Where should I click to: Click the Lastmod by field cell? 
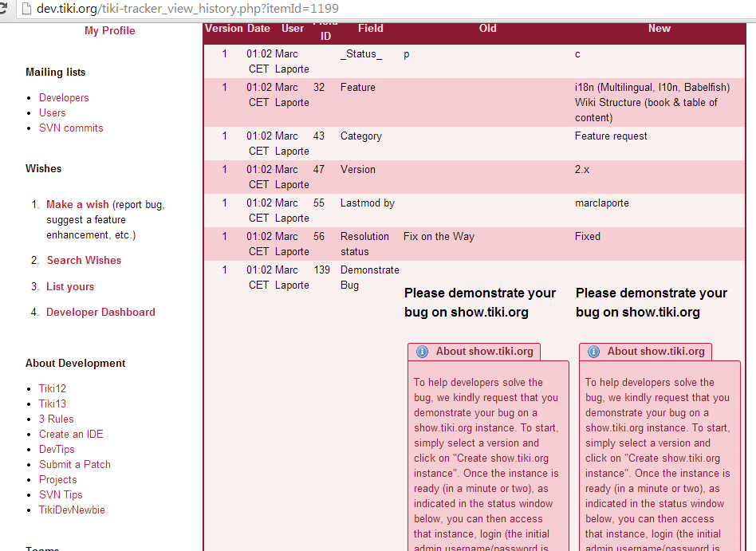point(368,203)
